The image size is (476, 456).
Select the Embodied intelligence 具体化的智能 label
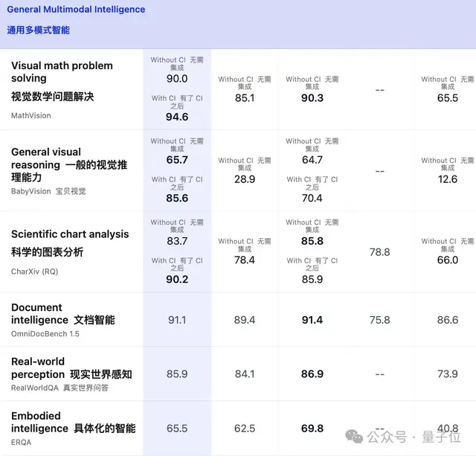(74, 423)
